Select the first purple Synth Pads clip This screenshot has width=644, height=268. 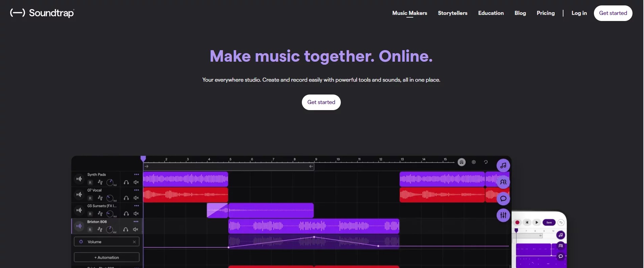tap(185, 179)
